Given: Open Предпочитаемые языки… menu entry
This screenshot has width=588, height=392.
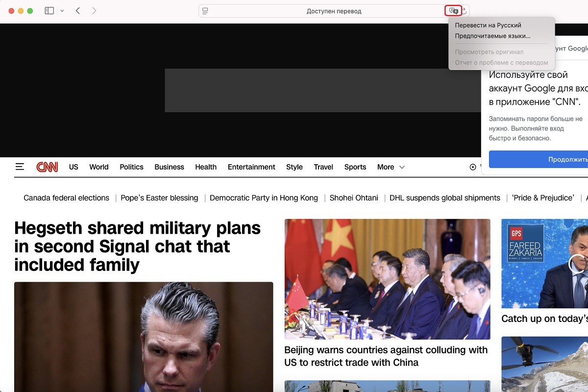Looking at the screenshot, I should click(x=492, y=36).
